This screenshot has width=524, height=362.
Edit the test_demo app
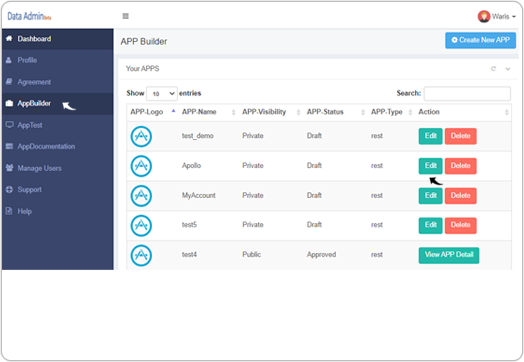430,136
